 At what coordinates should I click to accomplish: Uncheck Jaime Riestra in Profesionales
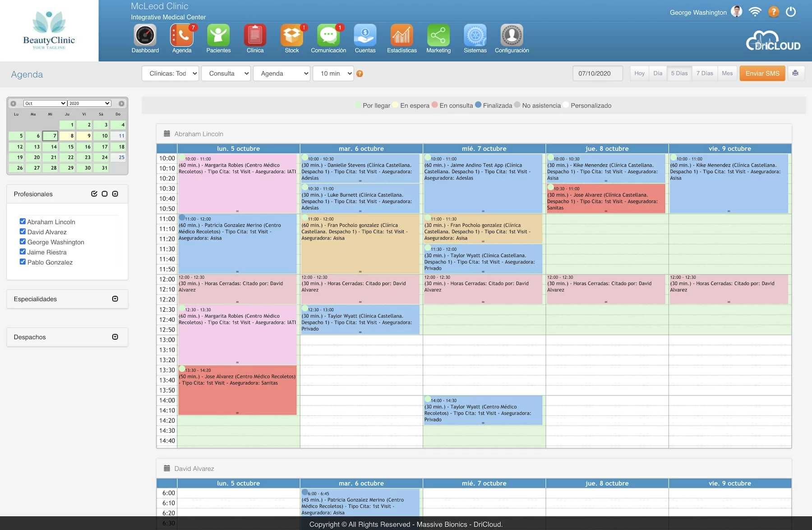pos(23,251)
